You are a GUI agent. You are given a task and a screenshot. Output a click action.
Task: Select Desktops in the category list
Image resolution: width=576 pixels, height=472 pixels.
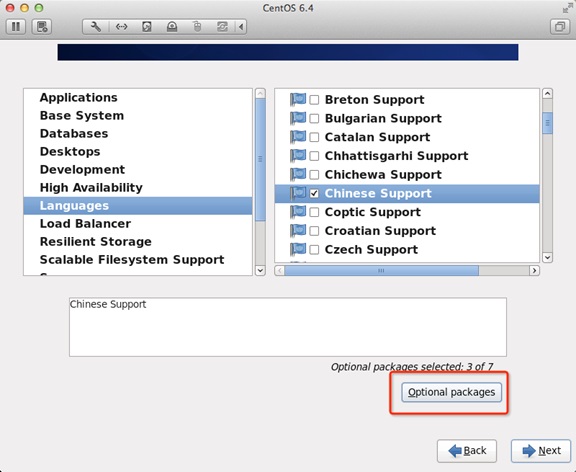(70, 151)
